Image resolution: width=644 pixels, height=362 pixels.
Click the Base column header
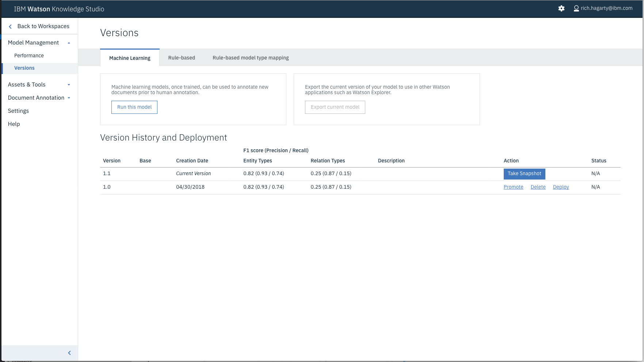click(145, 161)
